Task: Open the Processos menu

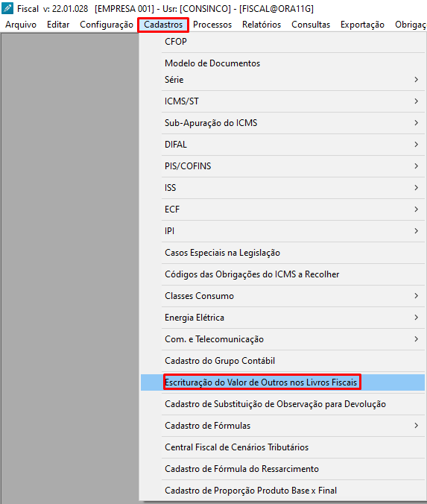Action: click(212, 25)
